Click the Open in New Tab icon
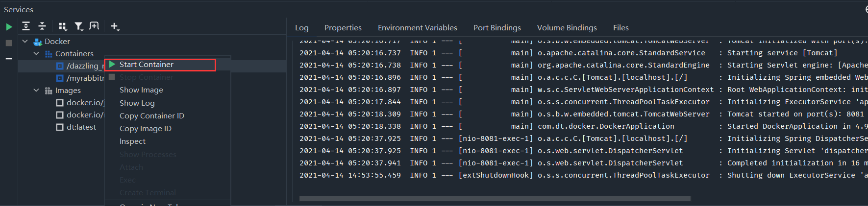Image resolution: width=868 pixels, height=206 pixels. [x=94, y=26]
